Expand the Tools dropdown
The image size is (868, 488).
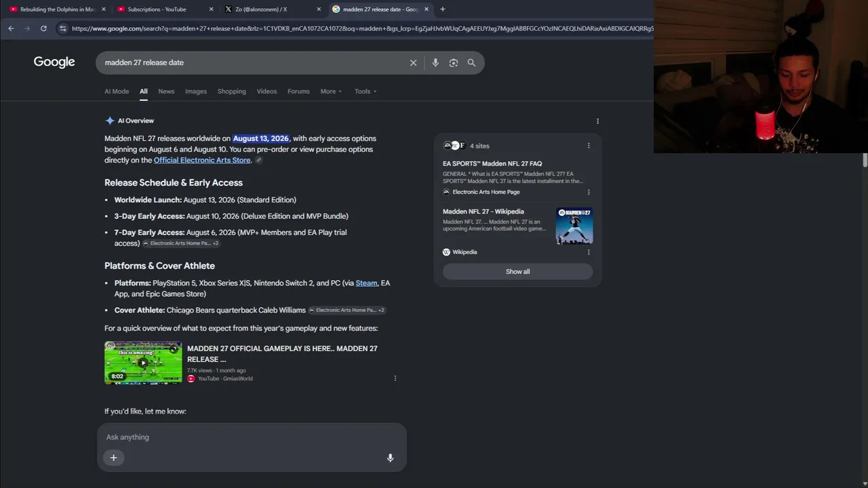click(x=366, y=91)
